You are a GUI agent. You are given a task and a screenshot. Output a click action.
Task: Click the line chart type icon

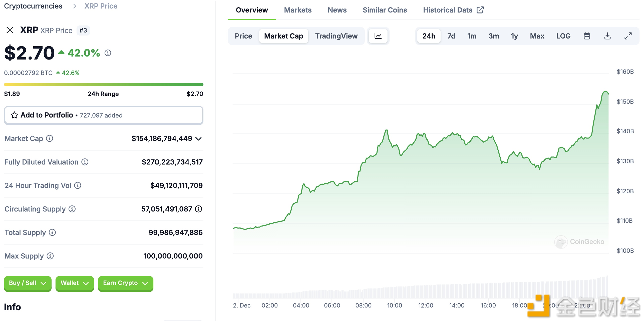tap(378, 36)
